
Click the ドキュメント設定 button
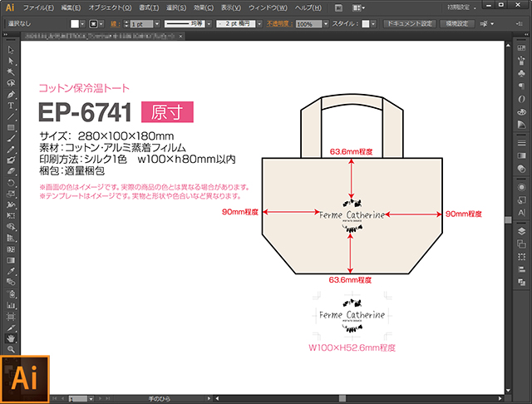pos(409,24)
